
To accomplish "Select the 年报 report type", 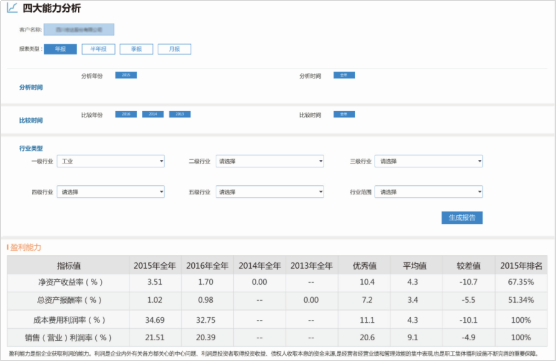I will click(60, 49).
